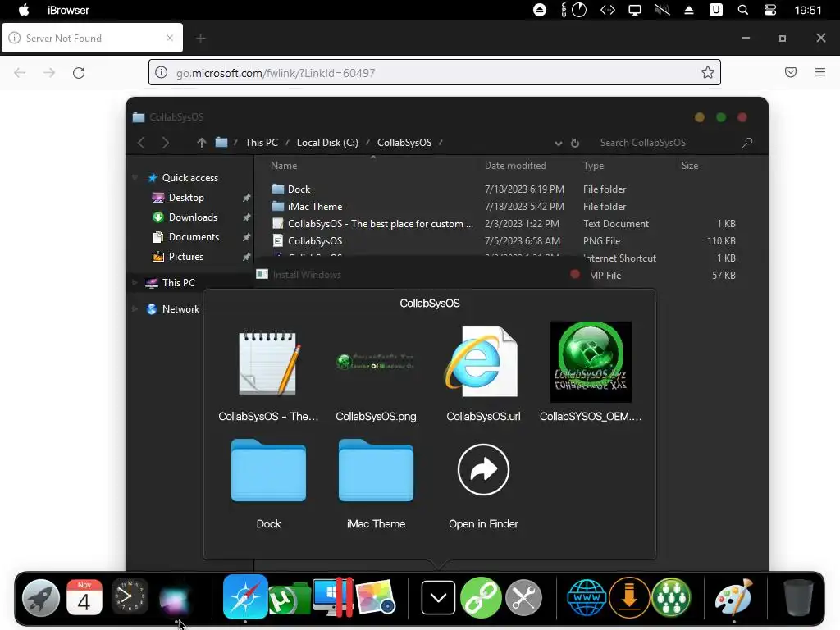Open CollabSysOS - The... text document thumbnail
This screenshot has width=840, height=630.
[x=268, y=373]
